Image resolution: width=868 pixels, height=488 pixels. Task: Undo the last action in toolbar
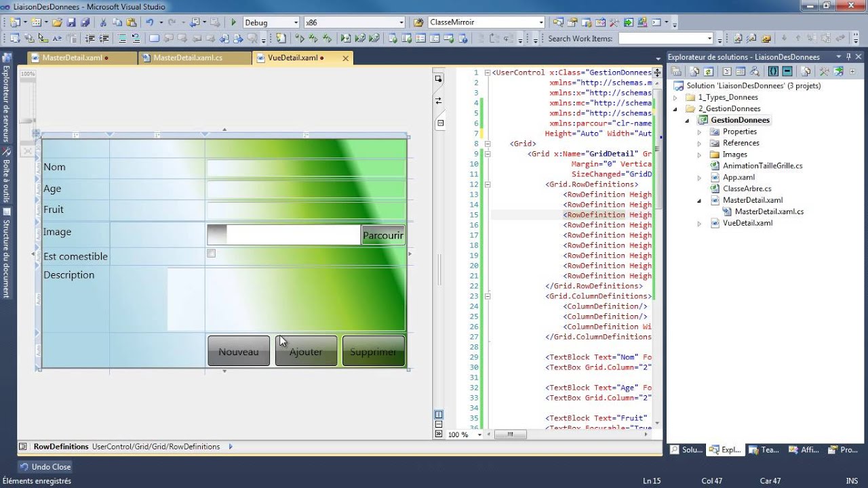tap(150, 22)
